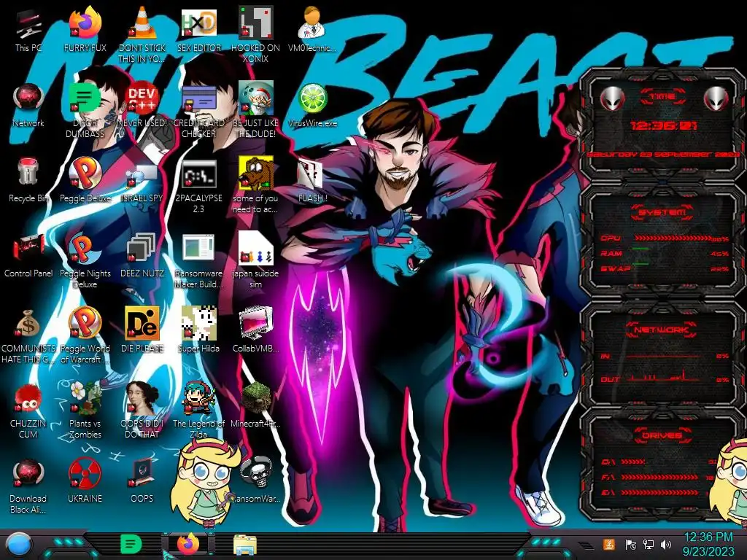The height and width of the screenshot is (560, 747).
Task: Click the DRIVES widget header
Action: click(662, 435)
